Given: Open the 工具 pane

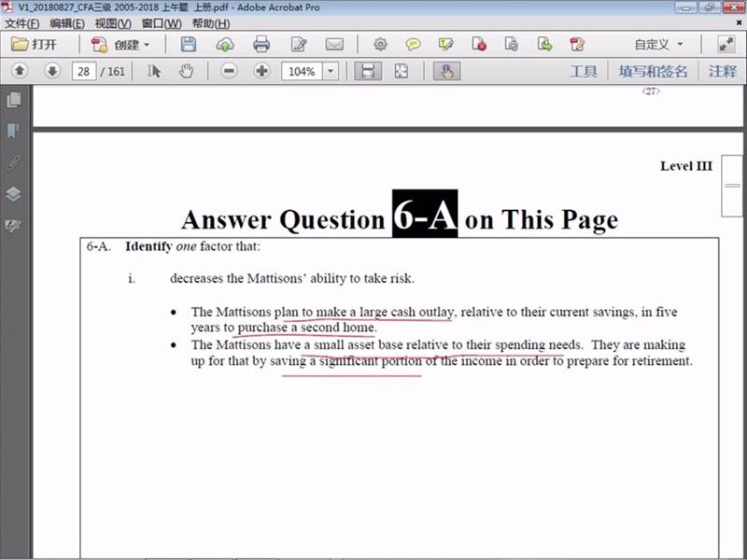Looking at the screenshot, I should click(583, 71).
